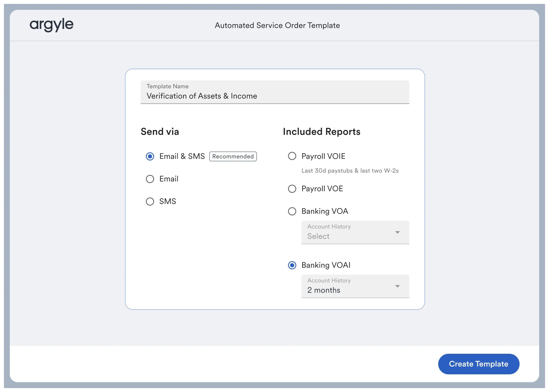Image resolution: width=549 pixels, height=392 pixels.
Task: Select the Payroll VOE report
Action: 292,189
